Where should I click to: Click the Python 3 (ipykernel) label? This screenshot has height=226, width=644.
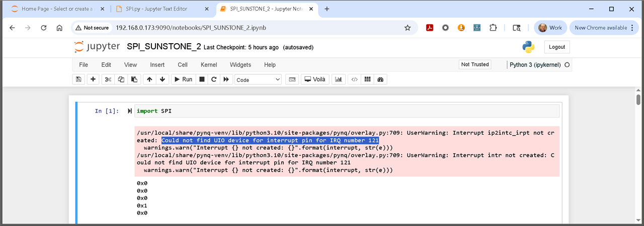(535, 65)
